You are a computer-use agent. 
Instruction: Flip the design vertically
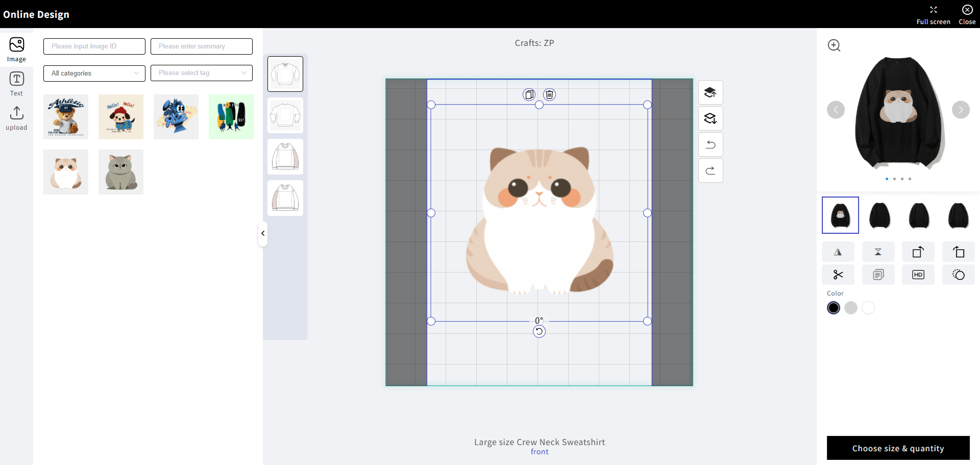tap(878, 252)
